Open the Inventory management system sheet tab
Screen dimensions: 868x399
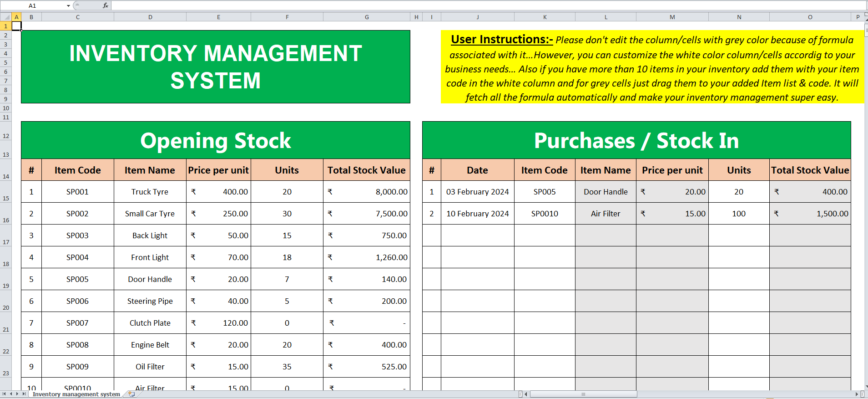coord(76,394)
